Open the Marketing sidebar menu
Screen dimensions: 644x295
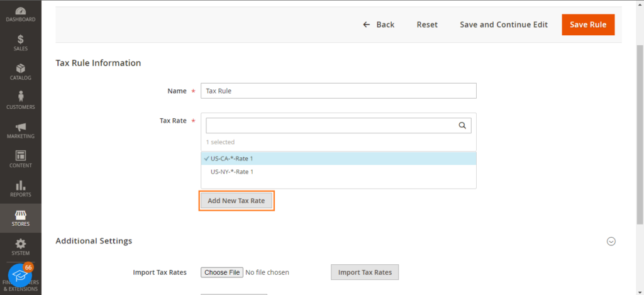point(21,130)
